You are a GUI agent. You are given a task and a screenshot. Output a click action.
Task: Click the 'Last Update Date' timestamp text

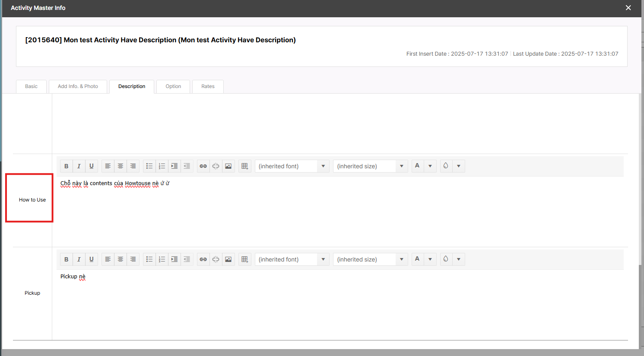pos(566,54)
